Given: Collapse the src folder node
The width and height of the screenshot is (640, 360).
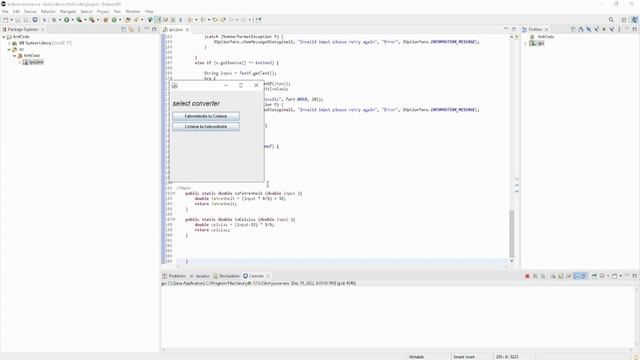Looking at the screenshot, I should click(9, 49).
